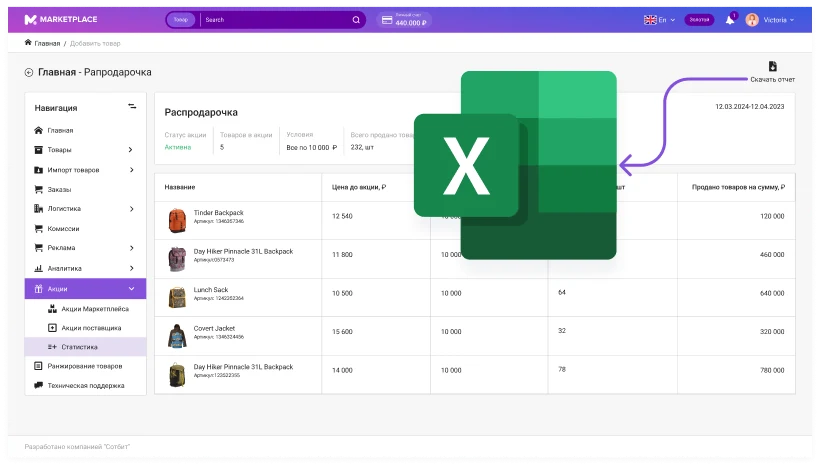Expand the Логистика submenu arrow
The image size is (820, 468).
[x=132, y=209]
